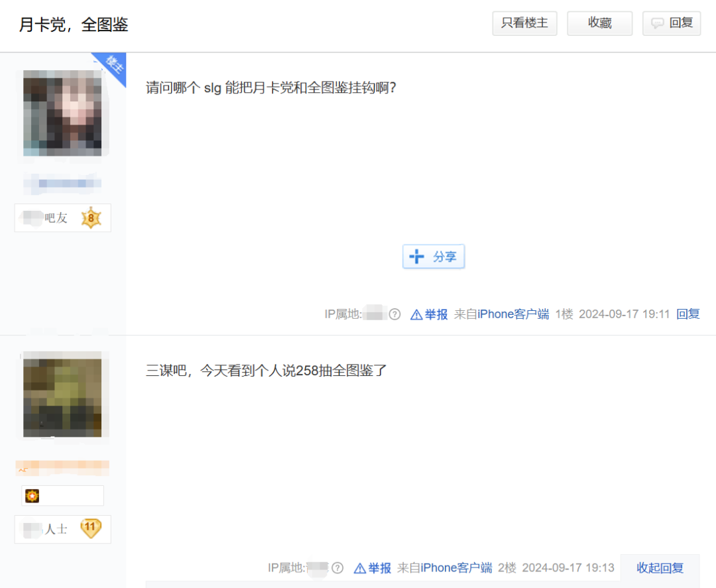Click the warning triangle icon on floor 2

pos(360,568)
